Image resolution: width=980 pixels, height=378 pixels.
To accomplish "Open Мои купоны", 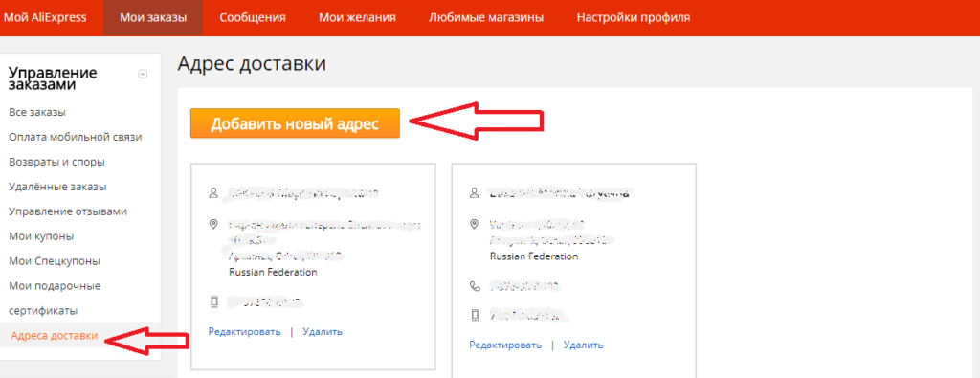I will click(41, 236).
